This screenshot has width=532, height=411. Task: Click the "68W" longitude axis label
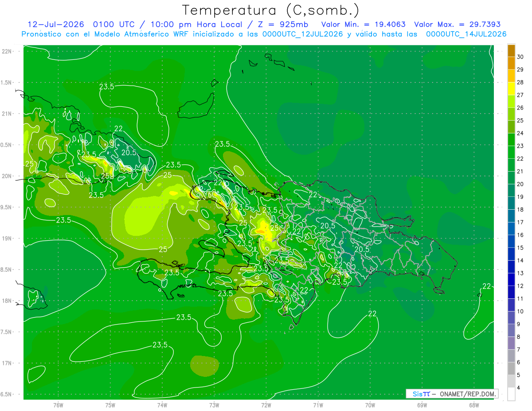[x=474, y=405]
